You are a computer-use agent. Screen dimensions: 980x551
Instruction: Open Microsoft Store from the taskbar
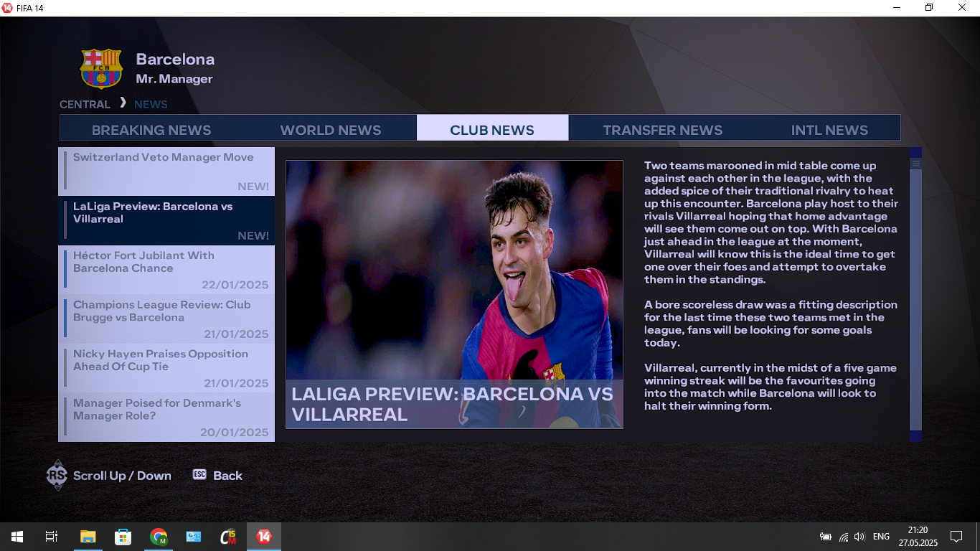coord(123,537)
